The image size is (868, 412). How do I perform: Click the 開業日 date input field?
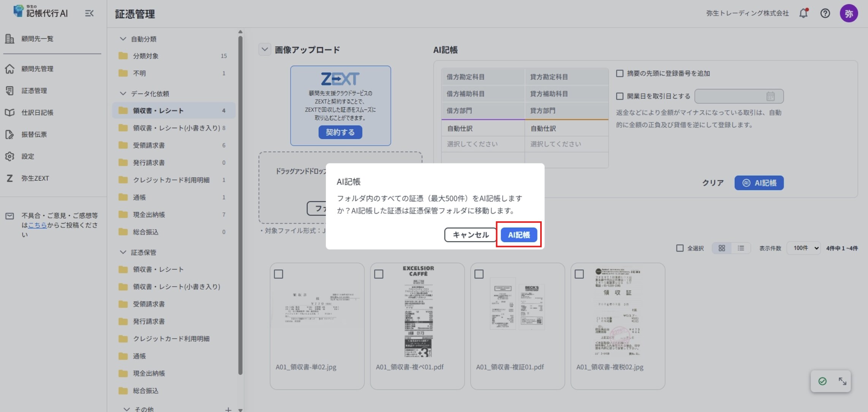739,96
